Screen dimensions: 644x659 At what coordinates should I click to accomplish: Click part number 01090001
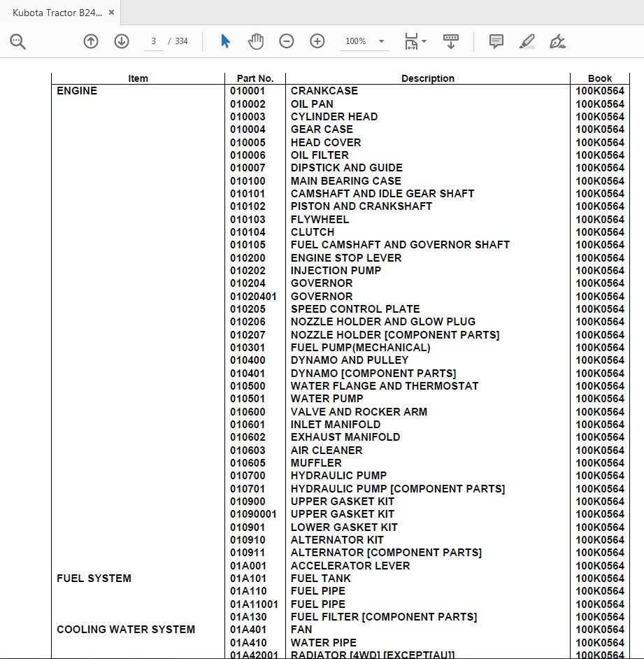coord(253,514)
